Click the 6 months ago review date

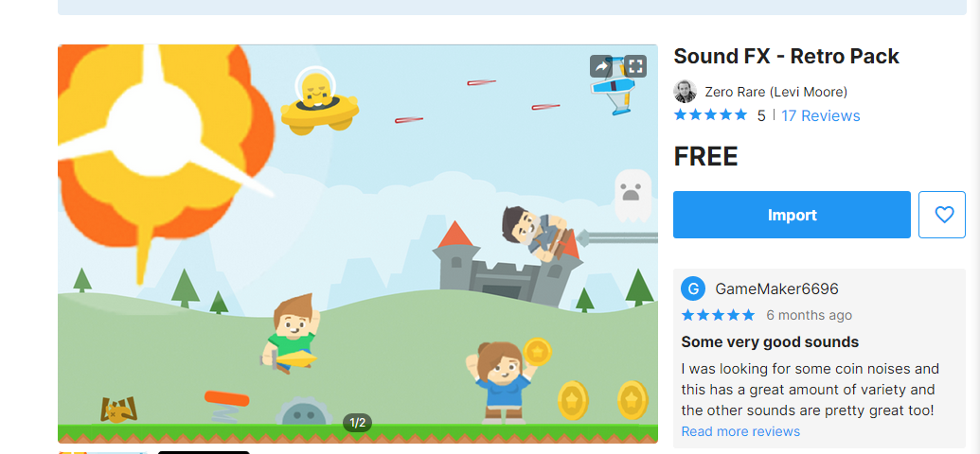pos(809,315)
